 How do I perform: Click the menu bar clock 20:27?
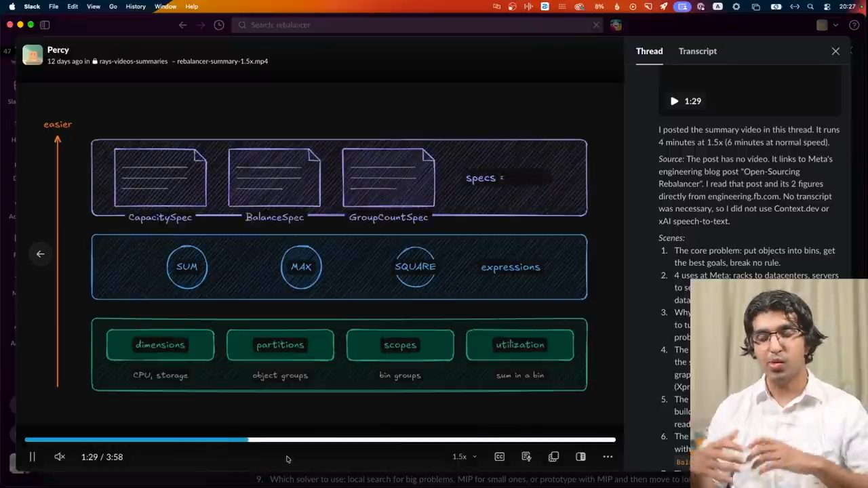(847, 7)
